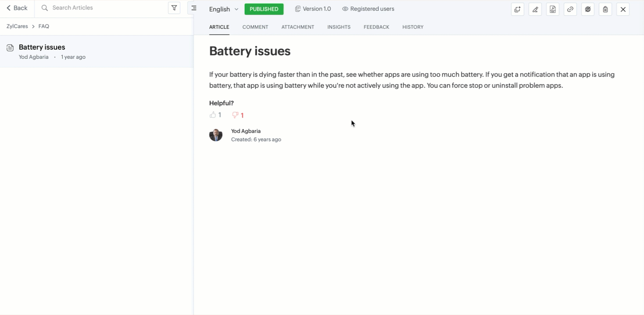This screenshot has height=315, width=644.
Task: Click the pencil edit article icon
Action: click(x=535, y=9)
